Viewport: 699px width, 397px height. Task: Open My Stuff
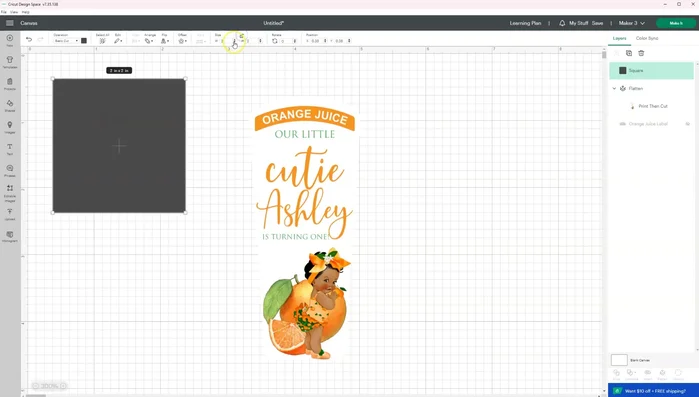579,23
